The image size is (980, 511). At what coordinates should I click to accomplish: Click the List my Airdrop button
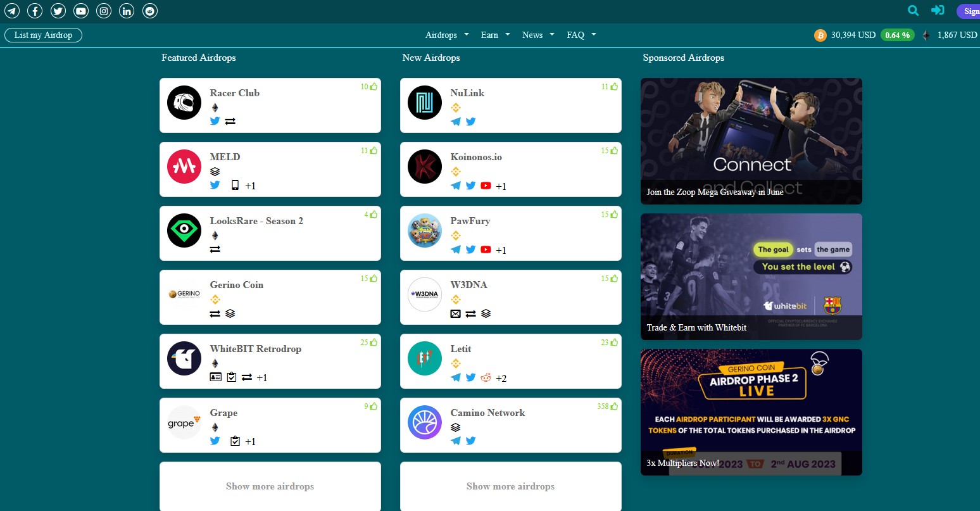coord(43,35)
